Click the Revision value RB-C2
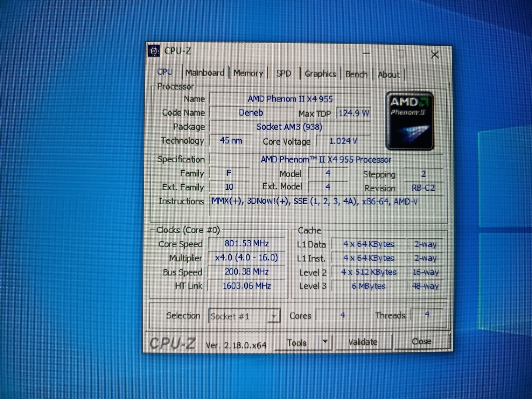532x399 pixels. pos(423,188)
